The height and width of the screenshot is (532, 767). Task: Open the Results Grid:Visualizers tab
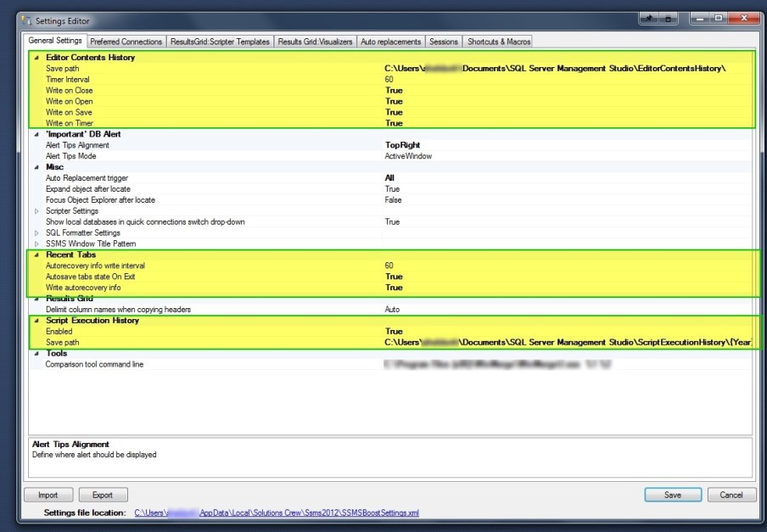(x=316, y=40)
